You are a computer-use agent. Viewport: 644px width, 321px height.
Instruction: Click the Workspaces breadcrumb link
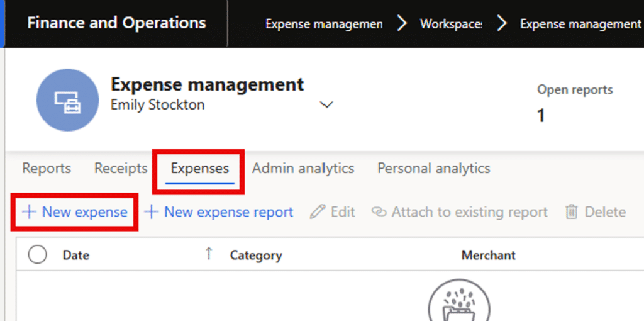click(x=451, y=24)
